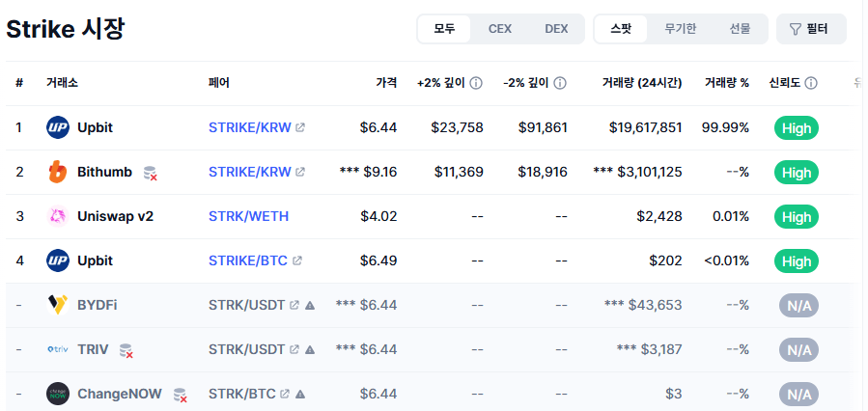Click the Strike 시장 heading
Viewport: 868px width, 411px height.
click(x=66, y=29)
